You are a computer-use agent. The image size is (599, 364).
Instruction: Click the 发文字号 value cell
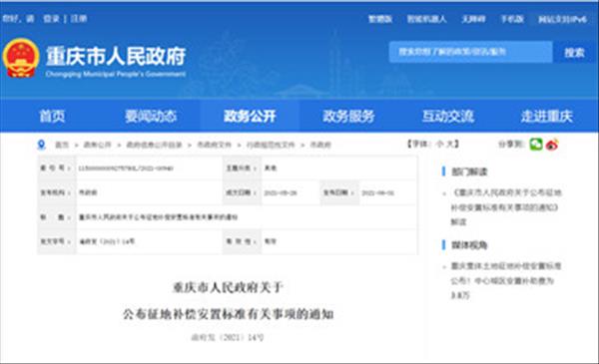[150, 241]
